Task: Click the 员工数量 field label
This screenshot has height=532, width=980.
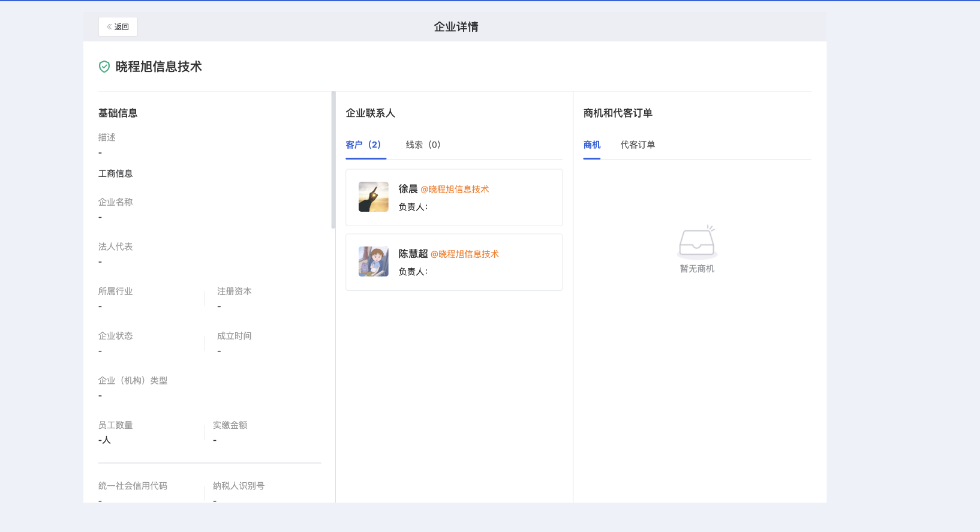Action: (x=116, y=425)
